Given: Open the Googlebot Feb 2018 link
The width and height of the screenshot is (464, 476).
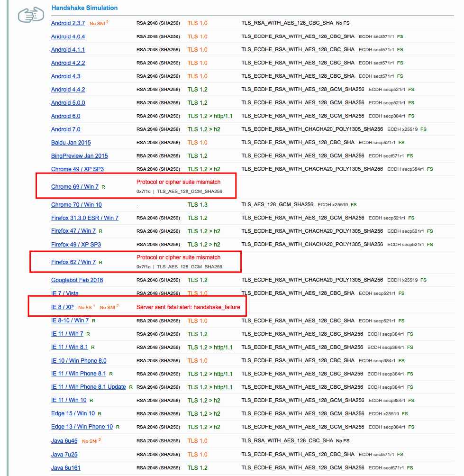Looking at the screenshot, I should point(77,280).
